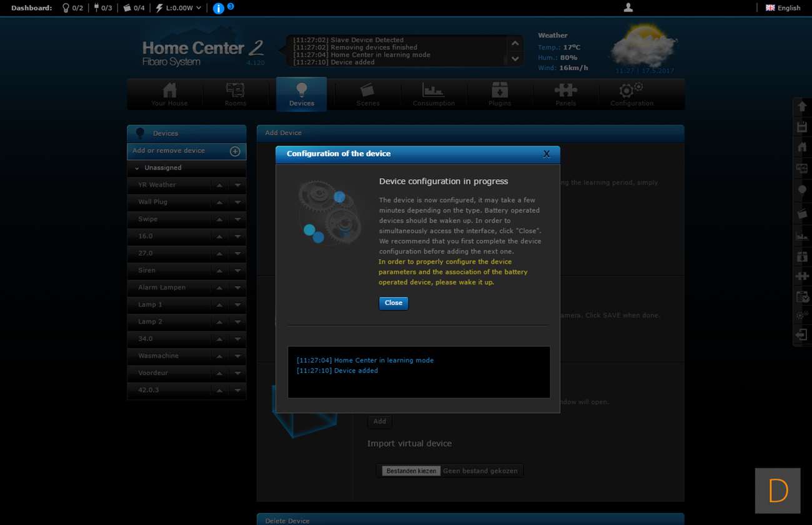Click the Bestanden kiezen file chooser button

[x=411, y=471]
